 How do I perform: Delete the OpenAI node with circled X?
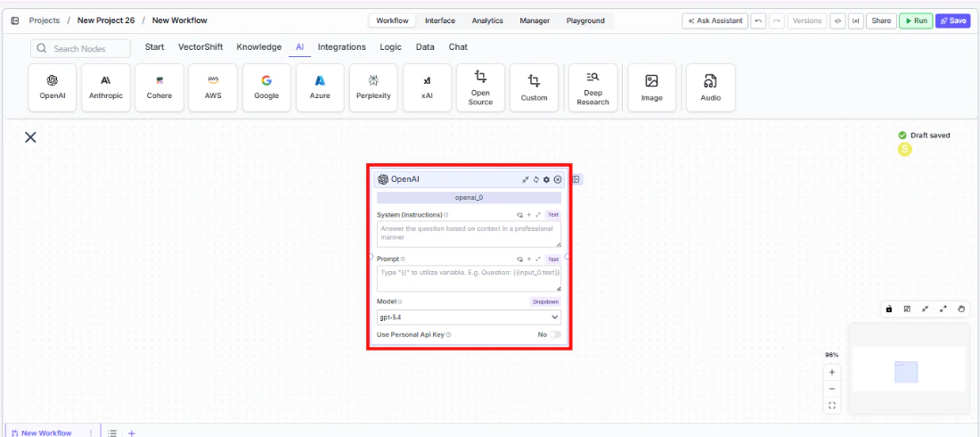point(558,179)
